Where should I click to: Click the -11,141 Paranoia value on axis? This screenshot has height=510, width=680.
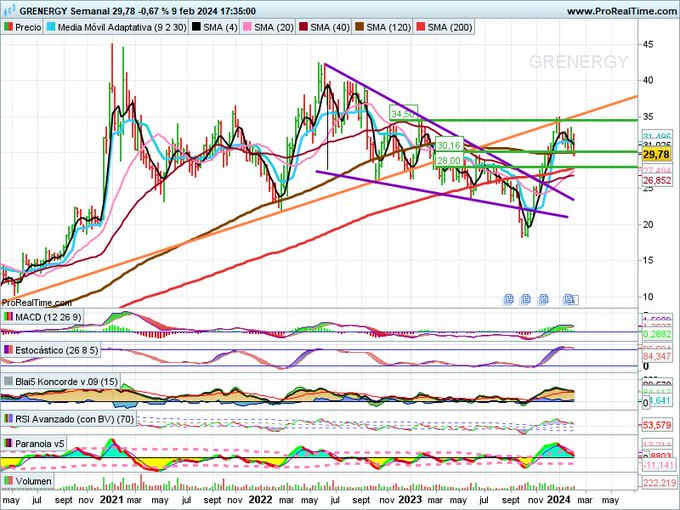pyautogui.click(x=657, y=465)
